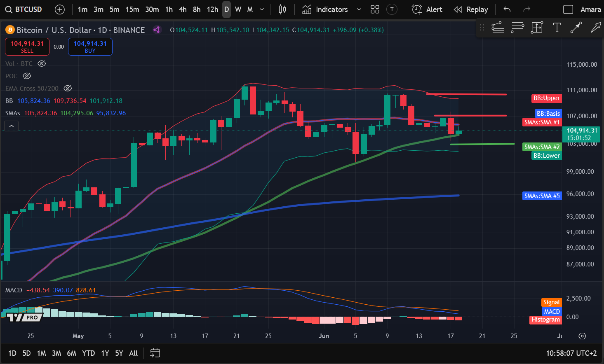The height and width of the screenshot is (364, 604).
Task: Select the MACD indicator legend
Action: pyautogui.click(x=14, y=290)
